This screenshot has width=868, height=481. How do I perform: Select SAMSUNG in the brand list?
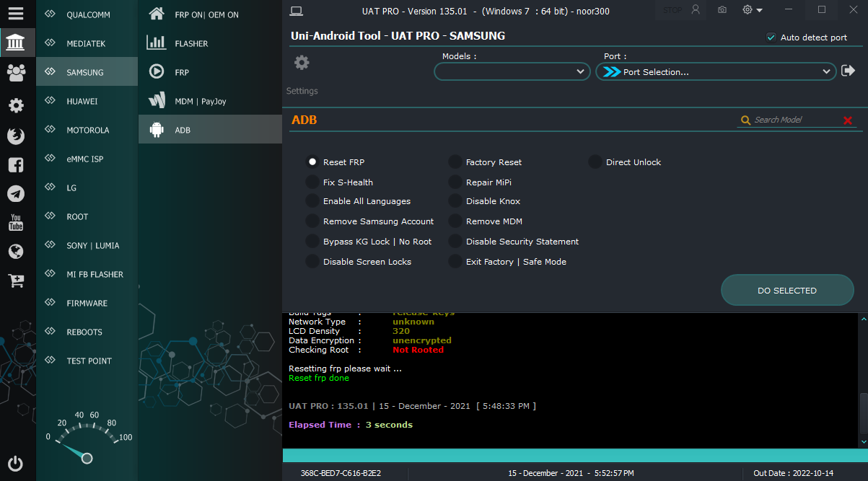click(87, 72)
